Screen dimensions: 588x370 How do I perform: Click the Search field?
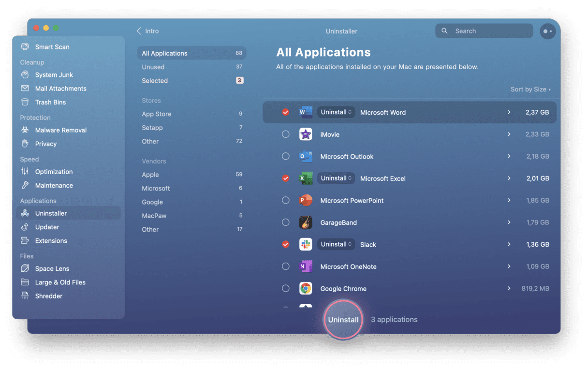(484, 31)
